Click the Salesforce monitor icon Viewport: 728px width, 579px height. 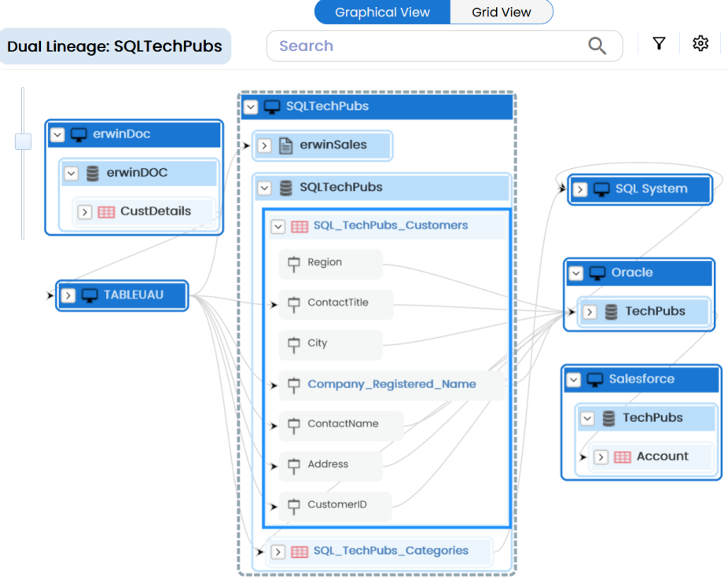click(595, 380)
